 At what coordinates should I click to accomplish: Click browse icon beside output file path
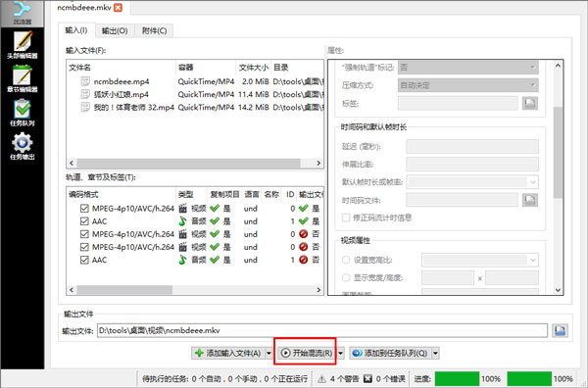(560, 330)
